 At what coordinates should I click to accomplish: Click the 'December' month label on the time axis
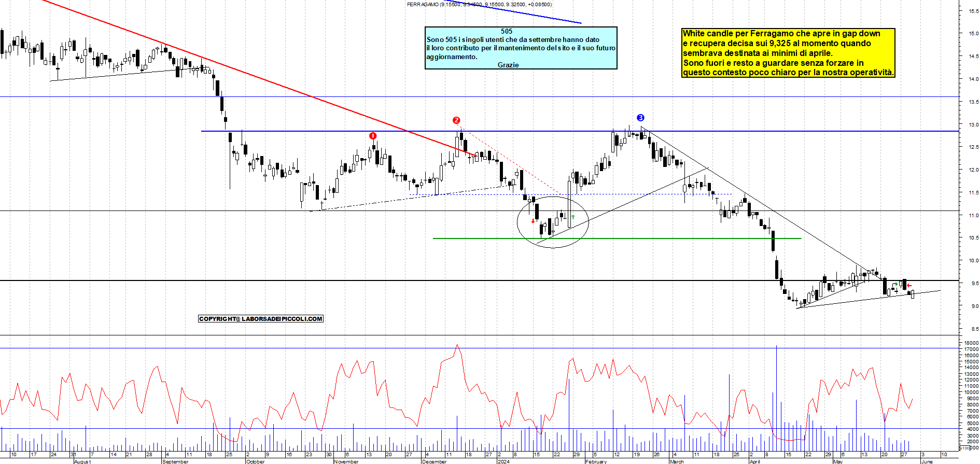434,461
